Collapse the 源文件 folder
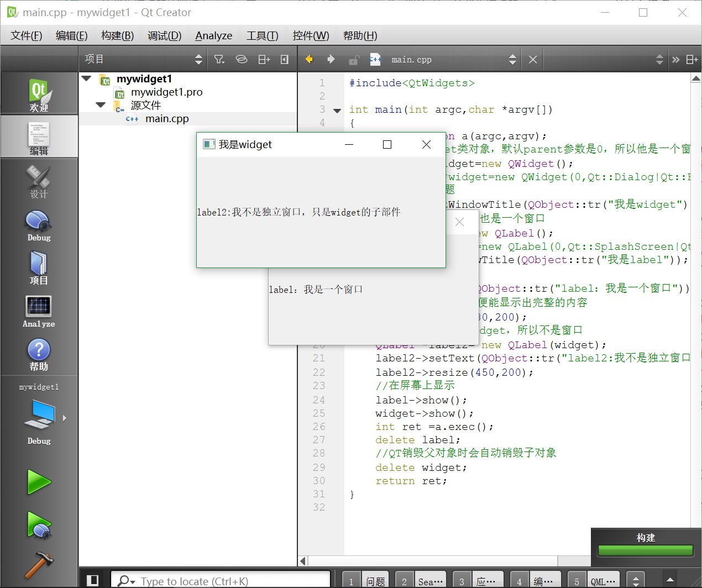The image size is (702, 588). point(101,104)
